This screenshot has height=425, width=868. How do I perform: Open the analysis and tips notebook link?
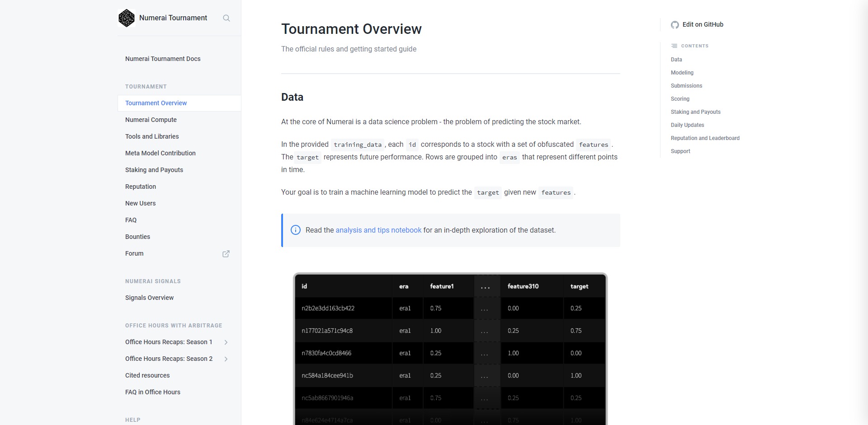378,230
